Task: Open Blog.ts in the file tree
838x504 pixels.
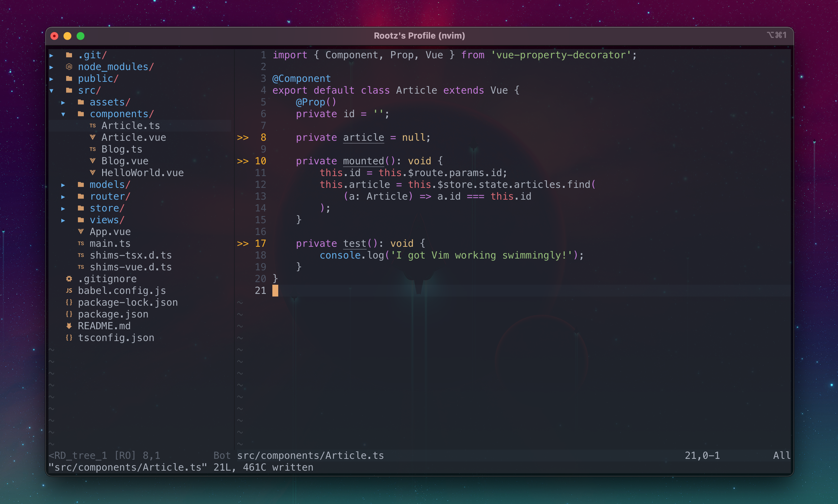Action: 121,149
